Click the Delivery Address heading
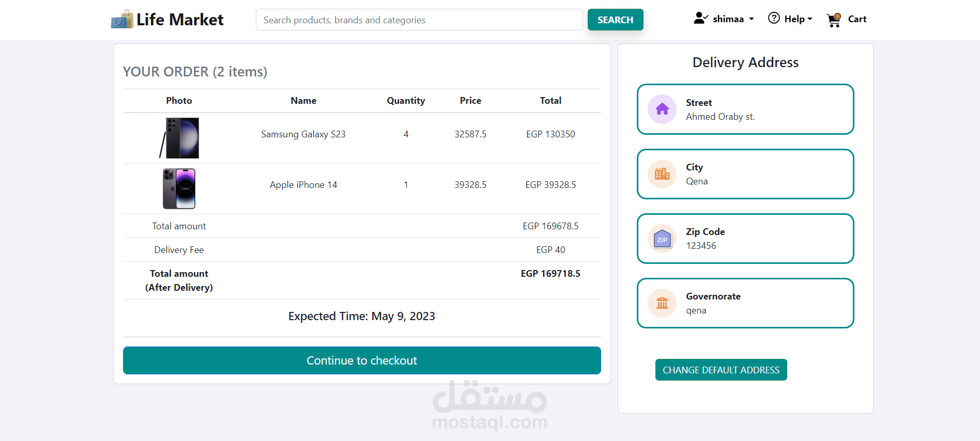 tap(745, 62)
